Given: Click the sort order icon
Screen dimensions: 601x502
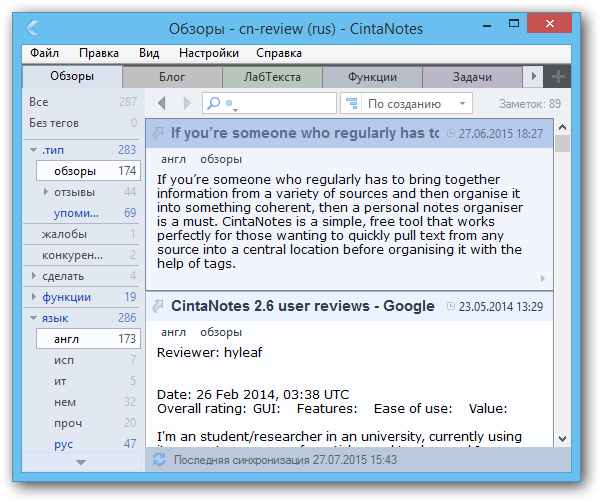Looking at the screenshot, I should tap(351, 103).
